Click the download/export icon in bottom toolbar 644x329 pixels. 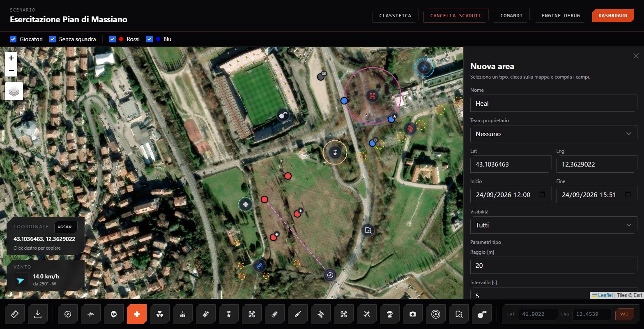[38, 315]
